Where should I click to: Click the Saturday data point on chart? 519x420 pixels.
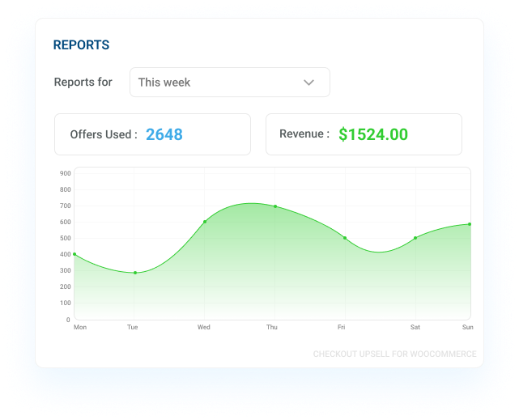tap(415, 238)
